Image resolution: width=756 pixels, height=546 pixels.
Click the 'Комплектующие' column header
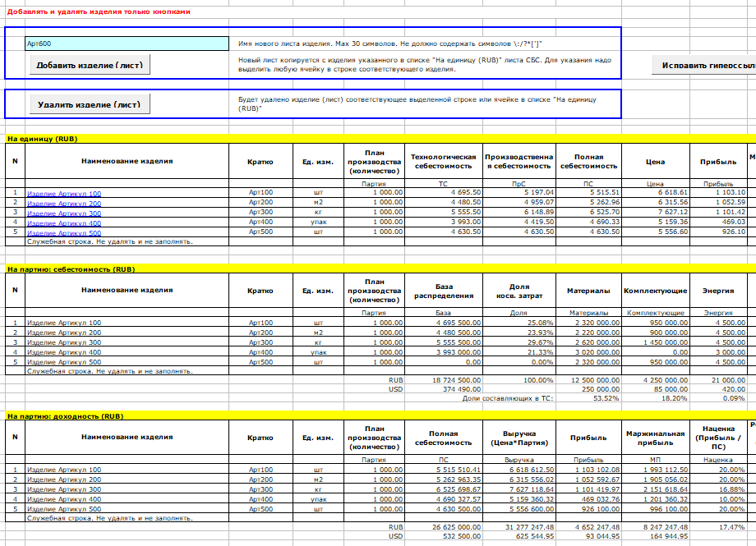(x=655, y=291)
